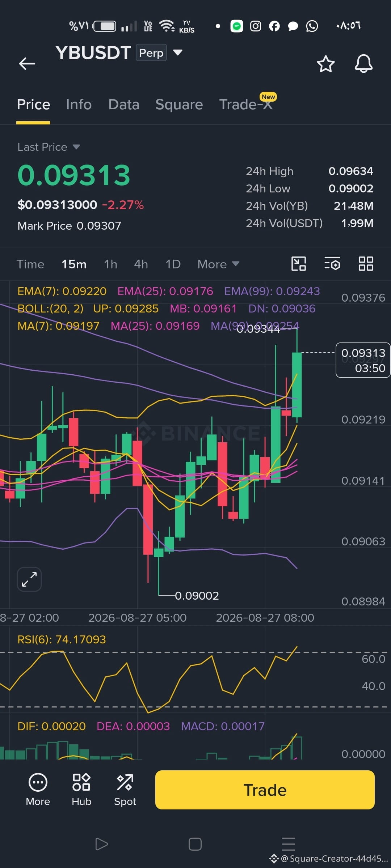This screenshot has width=391, height=868.
Task: Tap the battery status icon
Action: click(105, 26)
